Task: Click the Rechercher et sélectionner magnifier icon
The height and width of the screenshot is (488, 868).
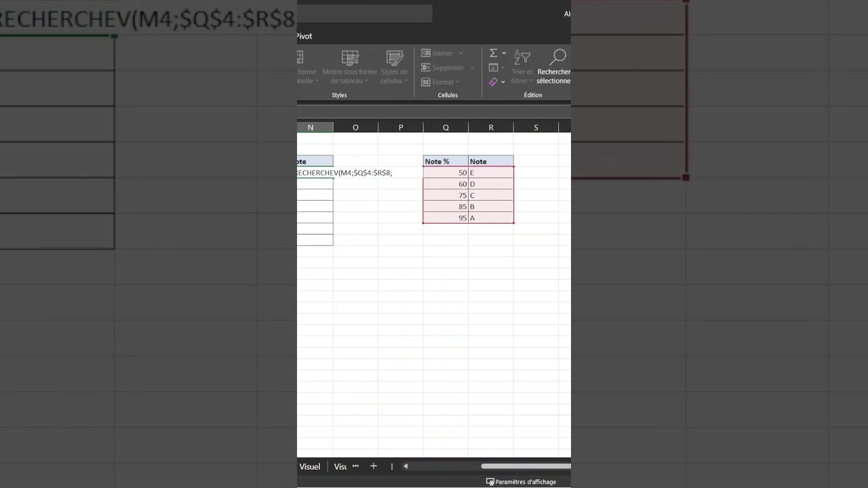Action: (x=558, y=57)
